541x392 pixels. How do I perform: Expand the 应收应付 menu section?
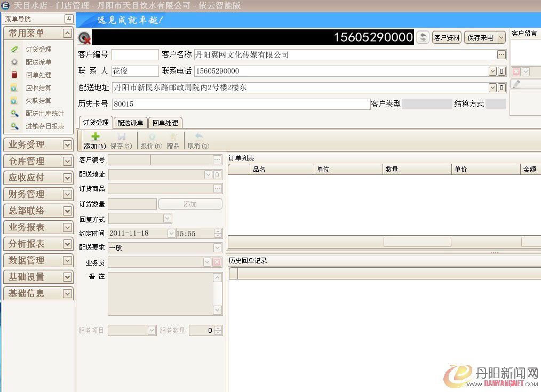tap(68, 178)
